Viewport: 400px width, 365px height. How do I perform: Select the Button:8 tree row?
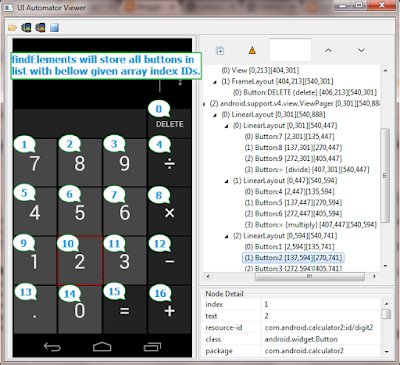point(293,147)
